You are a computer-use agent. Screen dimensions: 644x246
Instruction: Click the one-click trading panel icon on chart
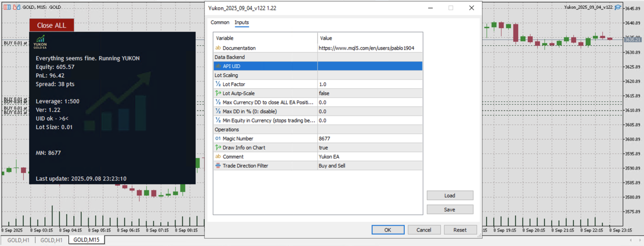point(7,7)
